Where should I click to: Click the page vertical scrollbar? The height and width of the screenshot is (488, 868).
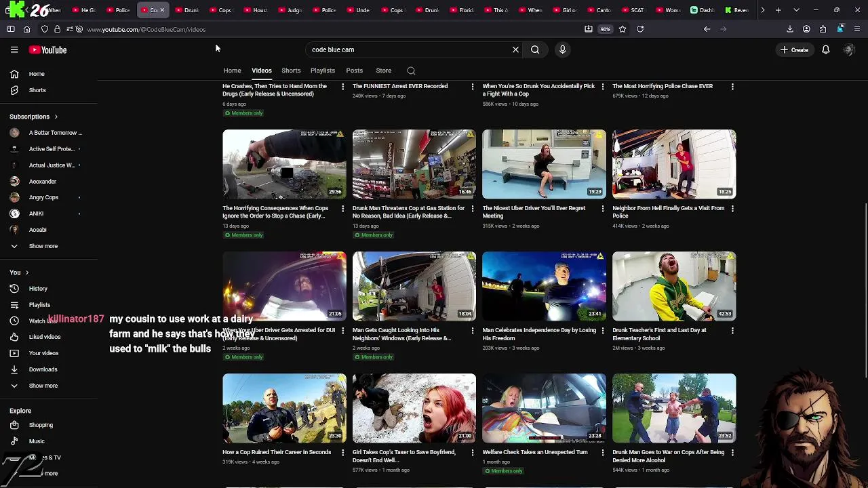(x=865, y=291)
